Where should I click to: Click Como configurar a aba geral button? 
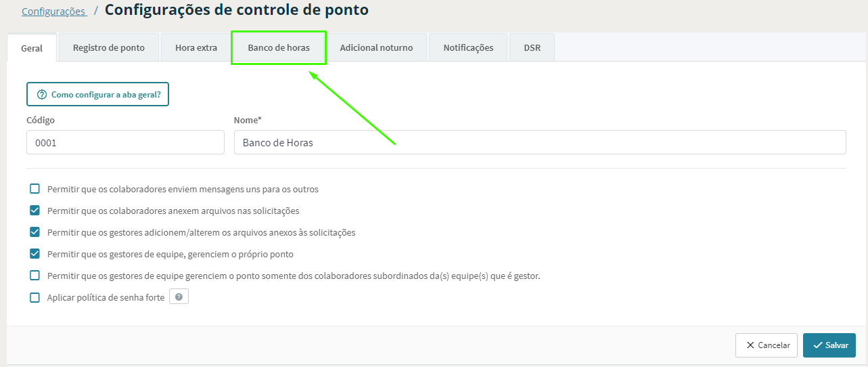[x=97, y=95]
